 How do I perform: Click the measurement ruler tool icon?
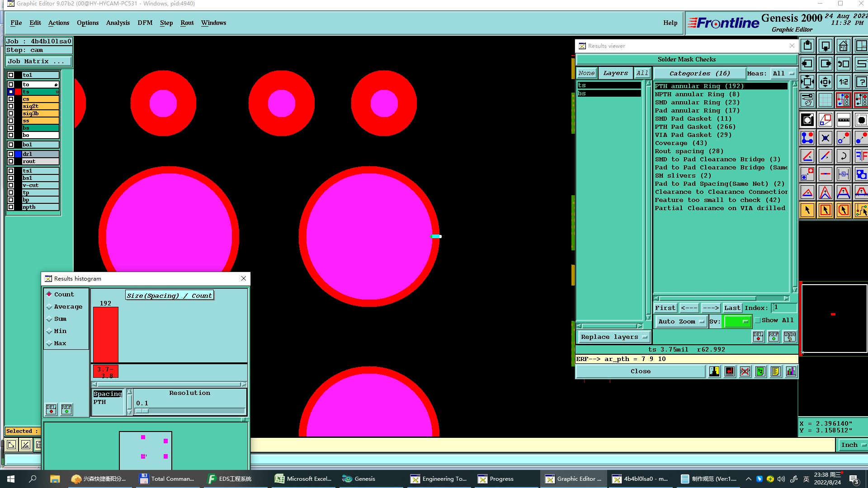point(843,120)
